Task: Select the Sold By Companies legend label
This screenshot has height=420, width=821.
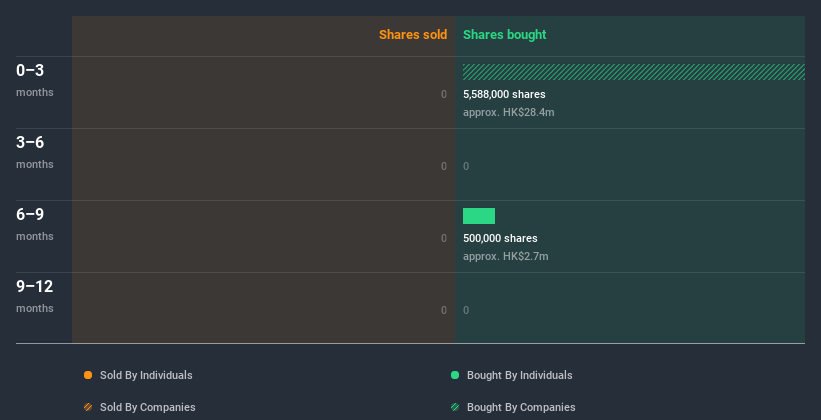Action: [x=148, y=407]
